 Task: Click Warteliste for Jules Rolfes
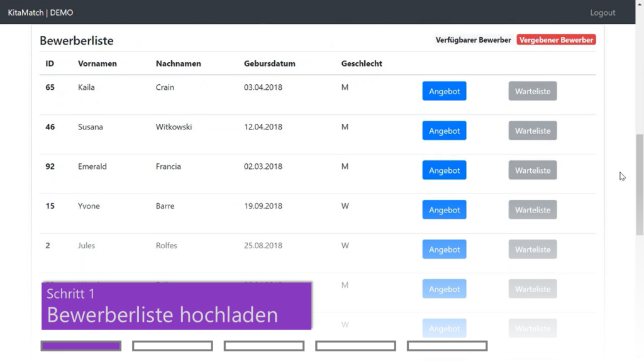point(532,250)
